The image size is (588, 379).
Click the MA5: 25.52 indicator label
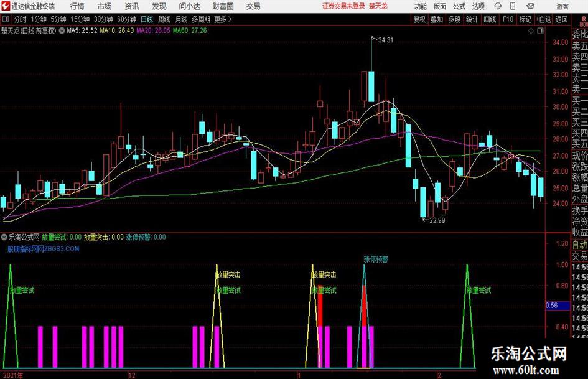[x=82, y=30]
